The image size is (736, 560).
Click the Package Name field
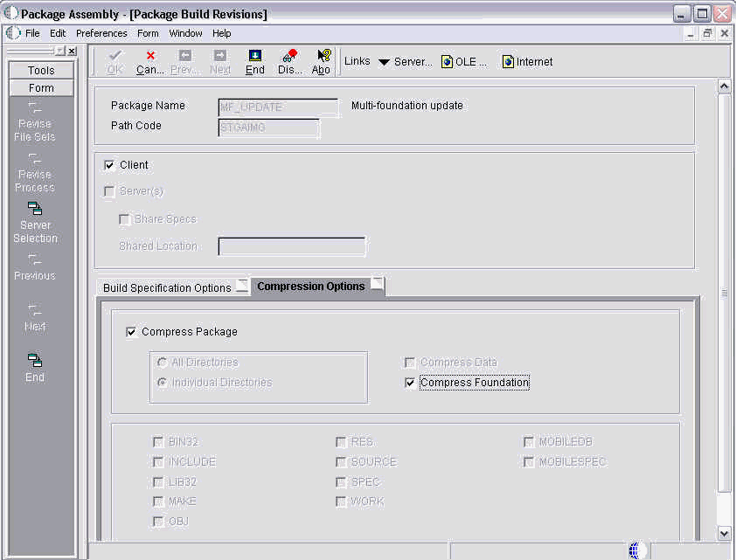pos(278,107)
